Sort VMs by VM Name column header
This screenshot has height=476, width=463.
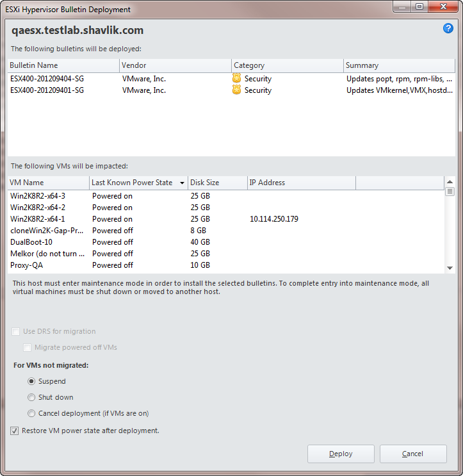49,183
